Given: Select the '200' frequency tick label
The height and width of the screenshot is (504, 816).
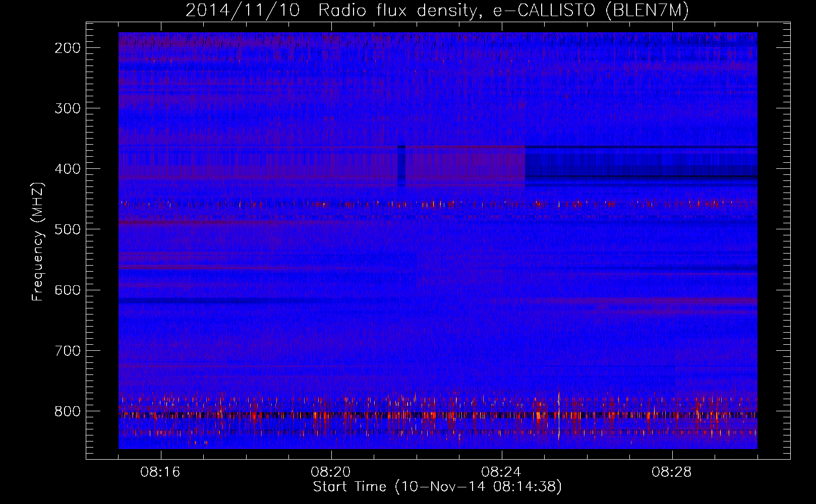Looking at the screenshot, I should pyautogui.click(x=67, y=48).
